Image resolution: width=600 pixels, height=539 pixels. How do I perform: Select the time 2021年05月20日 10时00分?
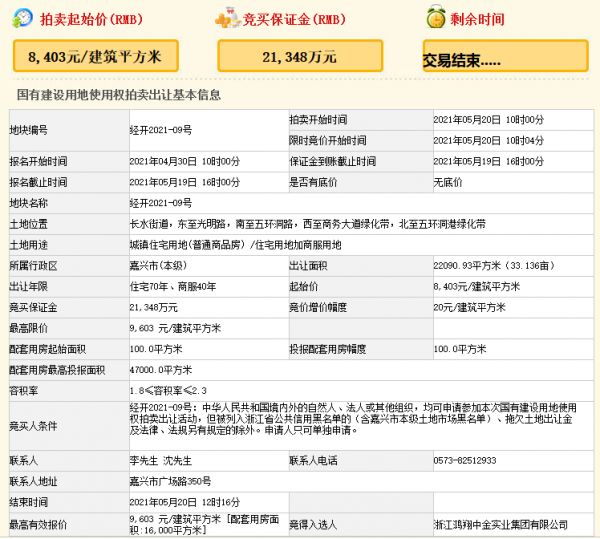point(488,120)
